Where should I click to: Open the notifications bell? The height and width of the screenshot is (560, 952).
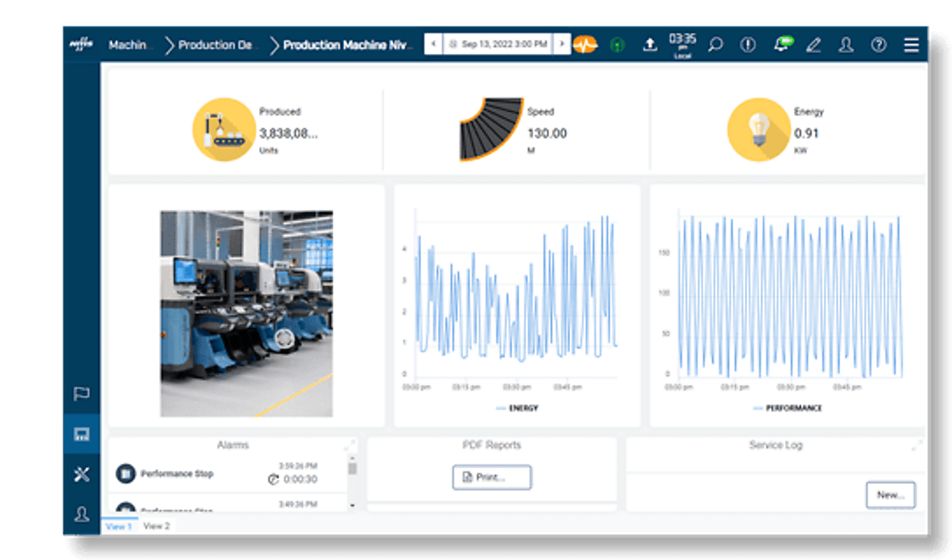pyautogui.click(x=782, y=44)
